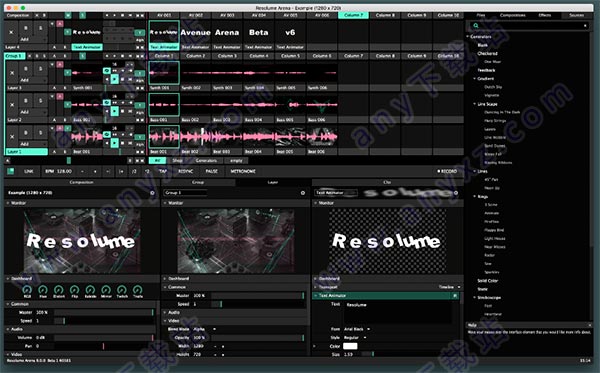Click the play button on Layer 1 transport
Screen dimensions: 600x373
(114, 143)
